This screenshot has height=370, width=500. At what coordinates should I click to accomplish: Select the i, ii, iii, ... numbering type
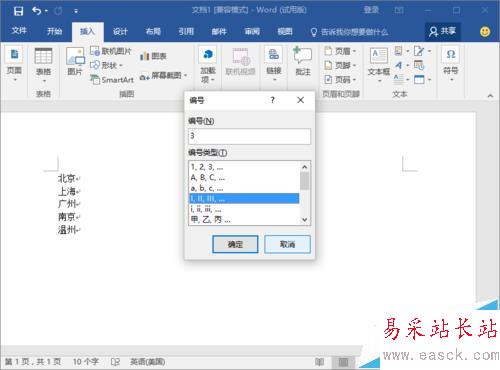click(244, 209)
